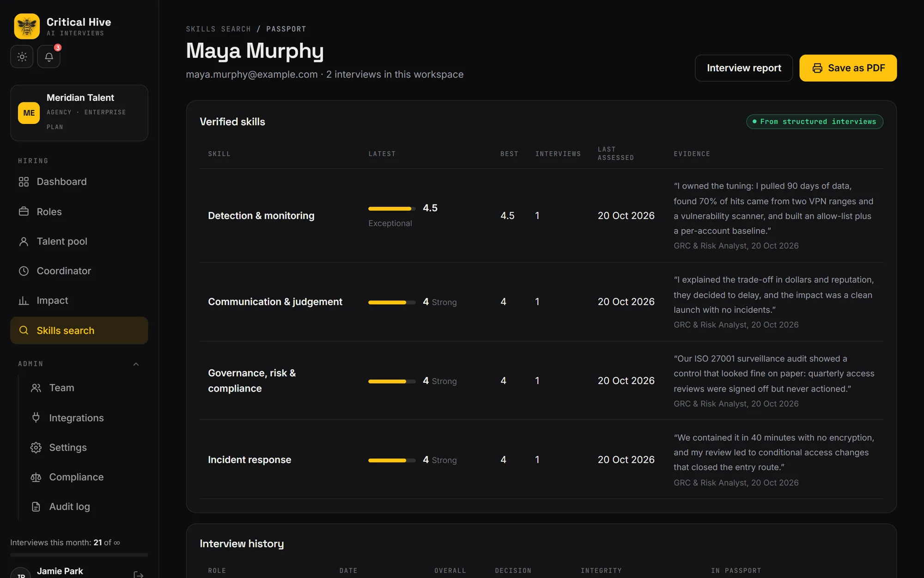Open the notifications bell
Viewport: 924px width, 578px height.
point(49,57)
